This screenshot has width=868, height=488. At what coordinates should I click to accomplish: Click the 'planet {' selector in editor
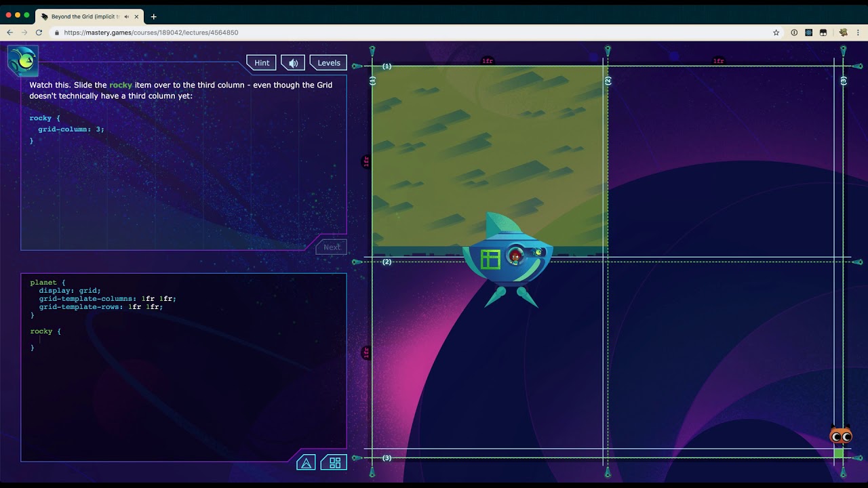[47, 282]
